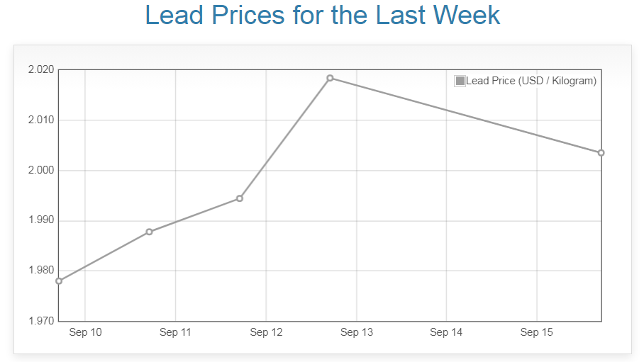Click the "Lead Price (USD / Kilogram)" legend label

click(x=531, y=81)
